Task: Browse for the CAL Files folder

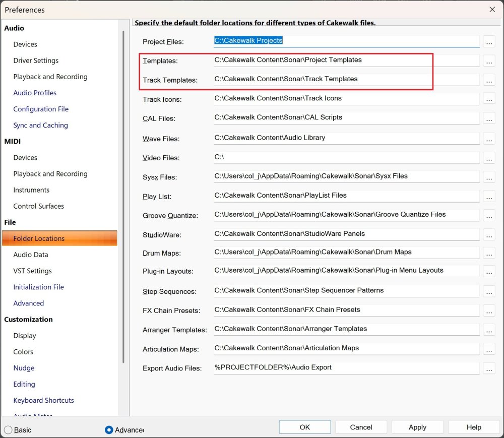Action: tap(488, 118)
